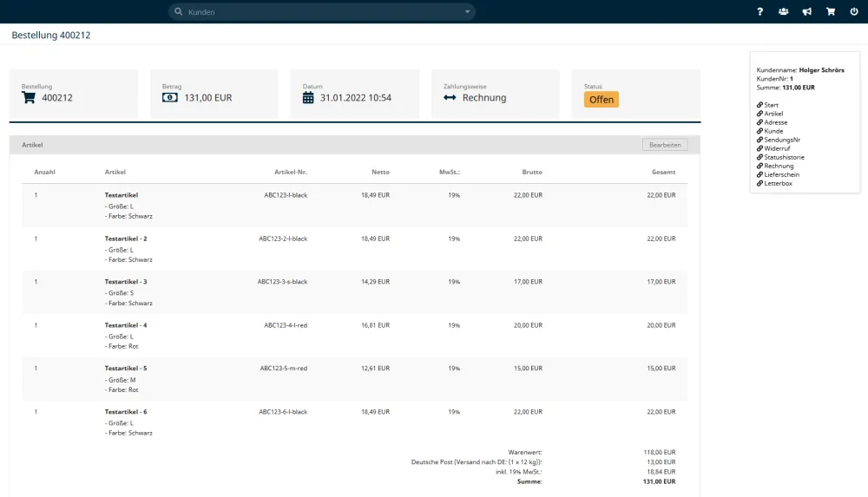The width and height of the screenshot is (868, 497).
Task: Click article number ABC123-5-m-red
Action: 284,368
